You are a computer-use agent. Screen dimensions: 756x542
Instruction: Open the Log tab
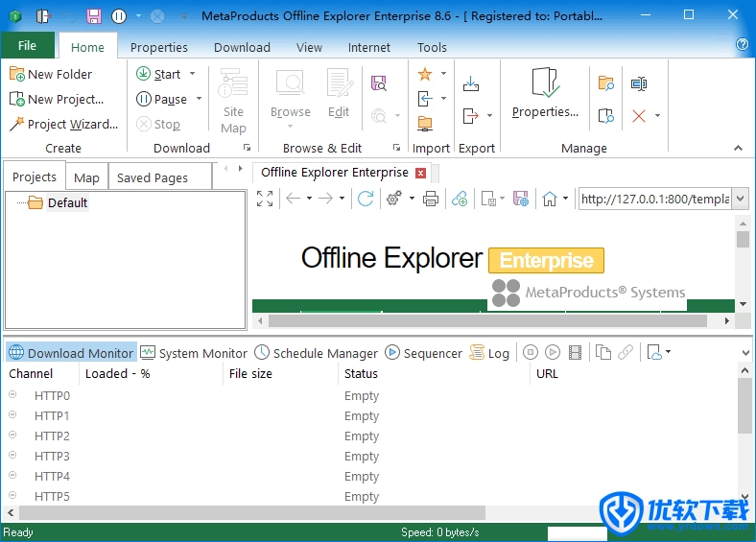pyautogui.click(x=489, y=353)
